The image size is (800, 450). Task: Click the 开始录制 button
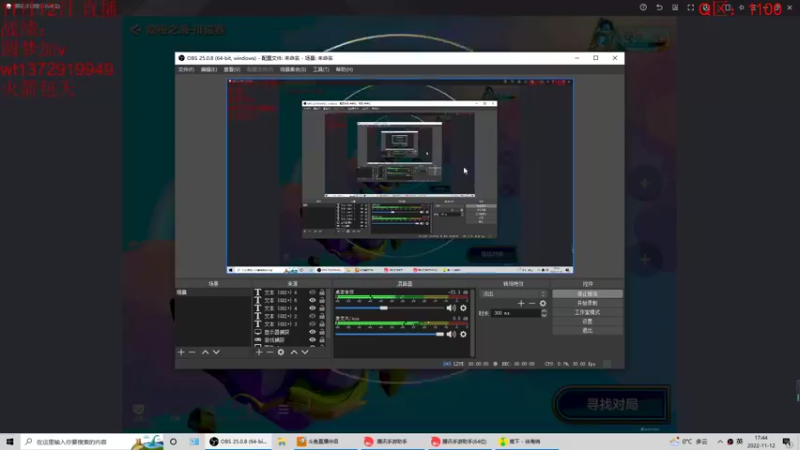tap(587, 303)
